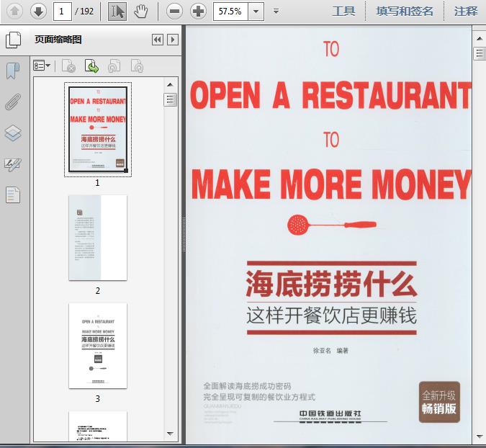486x448 pixels.
Task: Expand the toolbar overflow arrow
Action: (276, 12)
